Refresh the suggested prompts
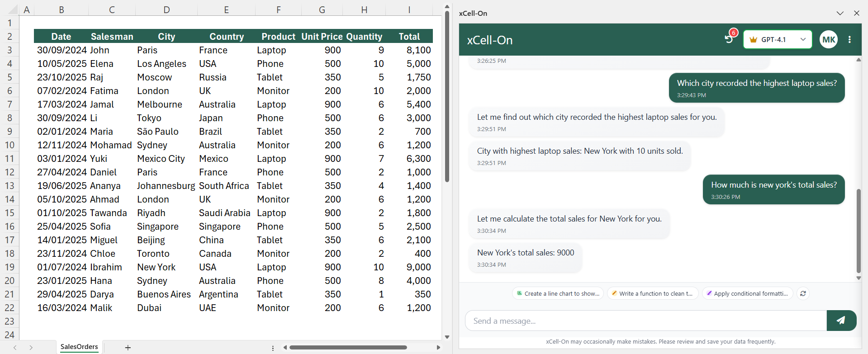868x354 pixels. point(803,293)
